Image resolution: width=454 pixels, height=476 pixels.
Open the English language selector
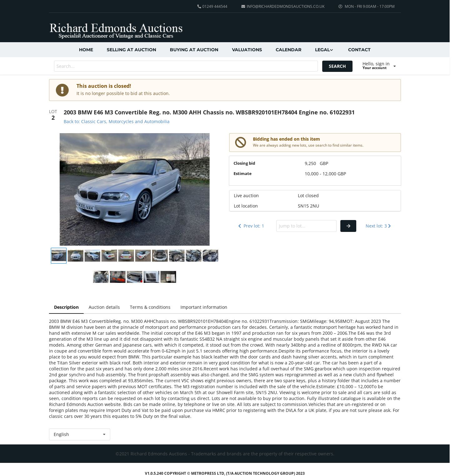point(80,434)
